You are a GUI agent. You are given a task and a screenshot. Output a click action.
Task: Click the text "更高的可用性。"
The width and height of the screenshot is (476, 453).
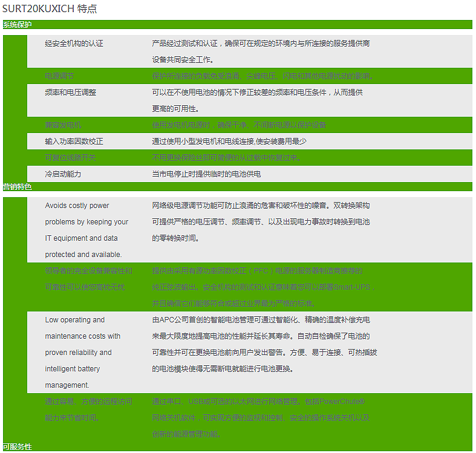[x=175, y=109]
